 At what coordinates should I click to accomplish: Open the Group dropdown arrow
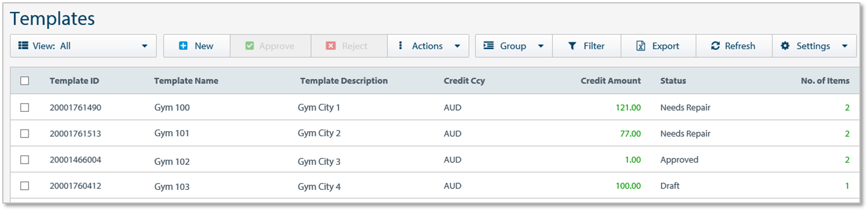(540, 46)
